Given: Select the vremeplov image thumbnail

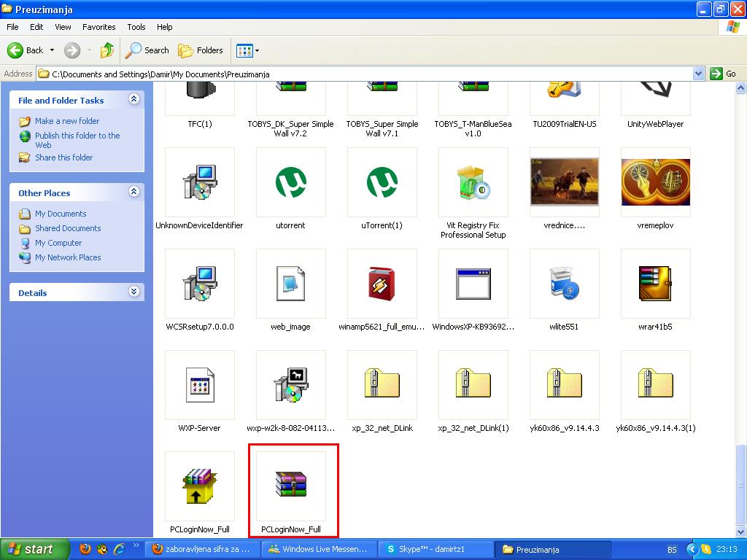Looking at the screenshot, I should point(656,182).
